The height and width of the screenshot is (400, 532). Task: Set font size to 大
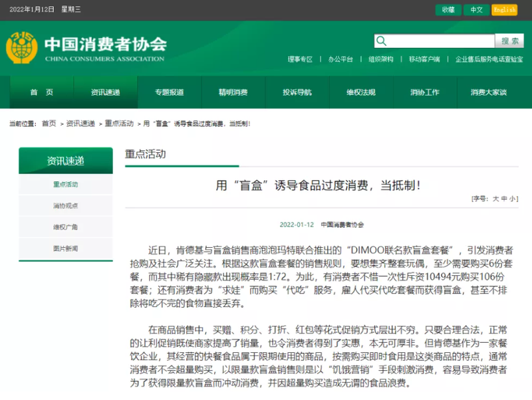pos(495,199)
